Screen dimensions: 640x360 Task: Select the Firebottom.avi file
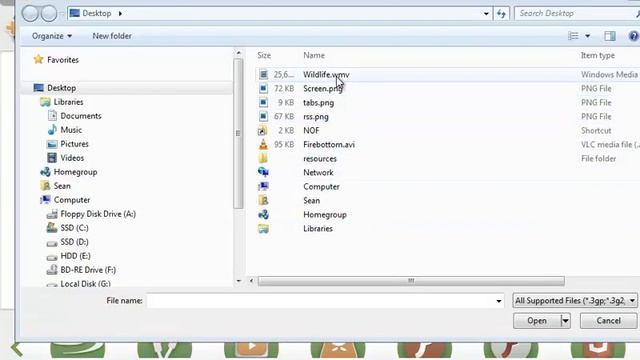click(329, 144)
